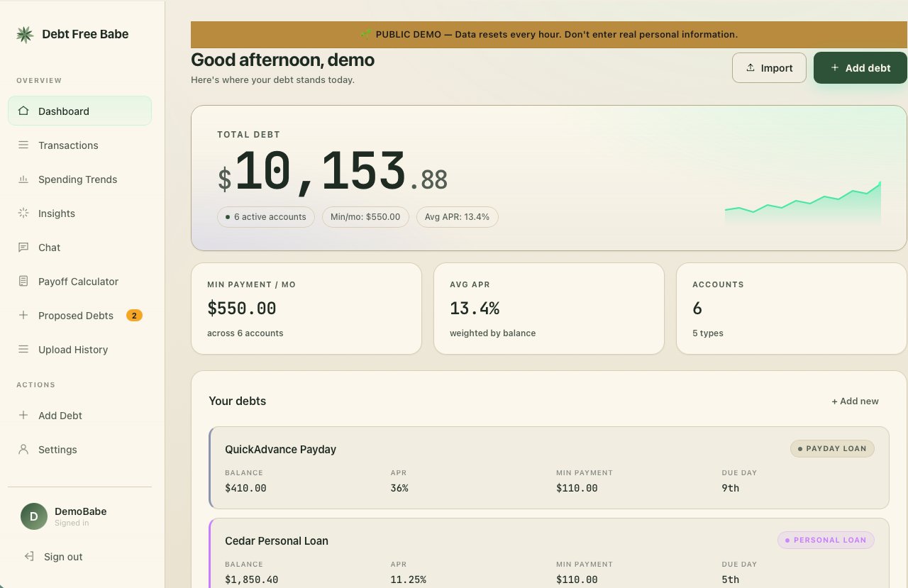This screenshot has height=588, width=908.
Task: Open the Cedar Personal Loan debt card
Action: tap(549, 553)
